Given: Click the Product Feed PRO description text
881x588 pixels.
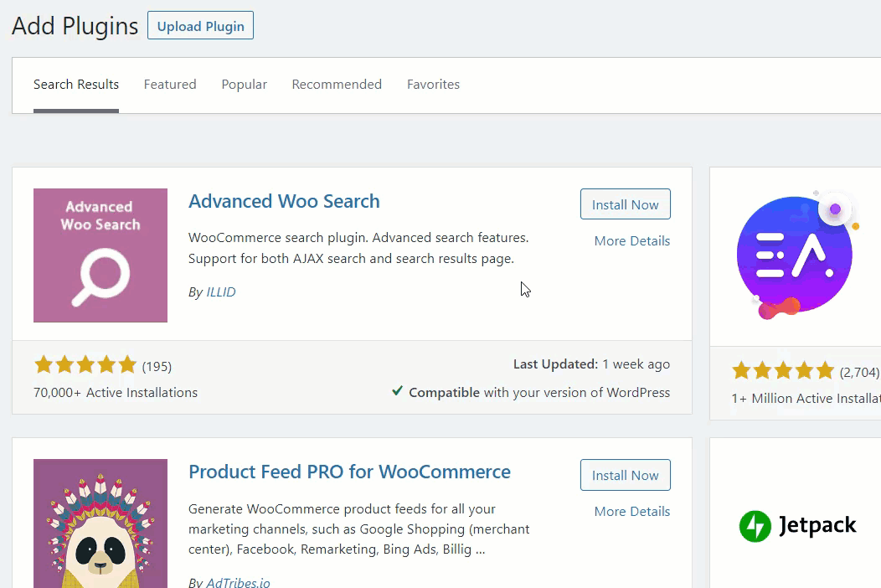Looking at the screenshot, I should [x=359, y=529].
